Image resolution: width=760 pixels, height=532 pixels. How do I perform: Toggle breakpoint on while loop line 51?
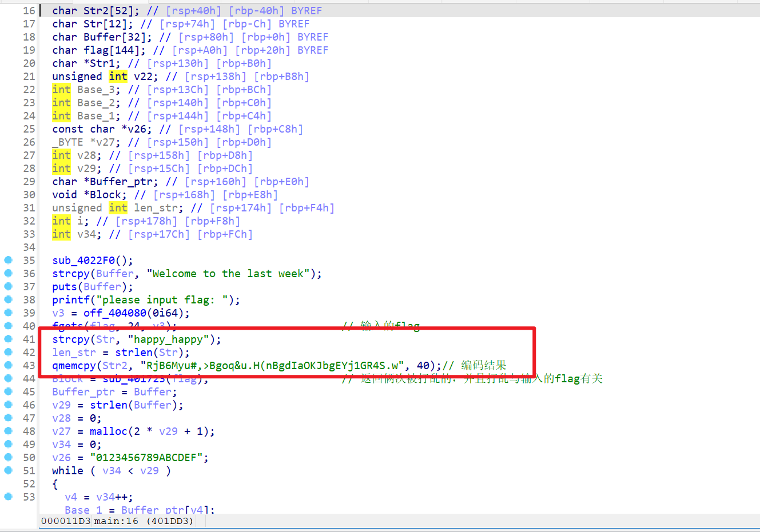(x=8, y=470)
